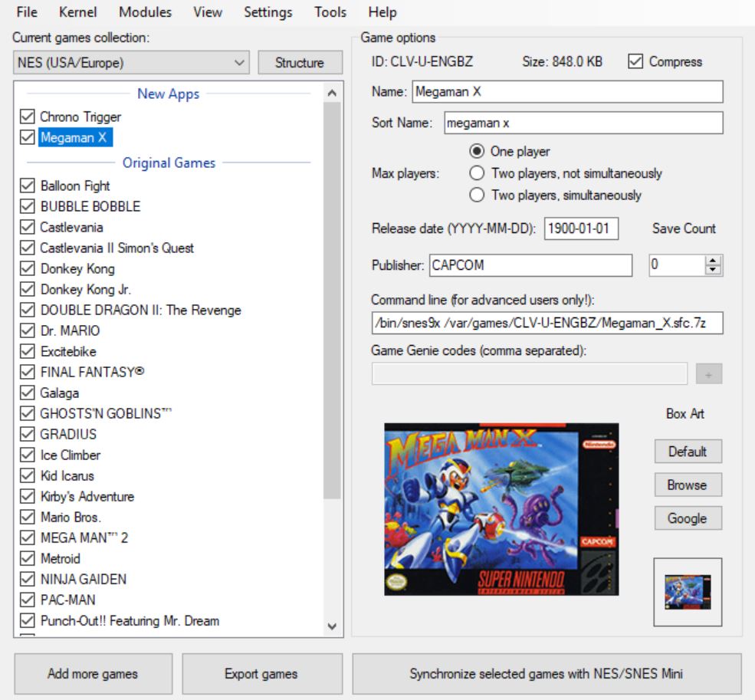Image resolution: width=755 pixels, height=700 pixels.
Task: Open the Kernel menu
Action: point(77,12)
